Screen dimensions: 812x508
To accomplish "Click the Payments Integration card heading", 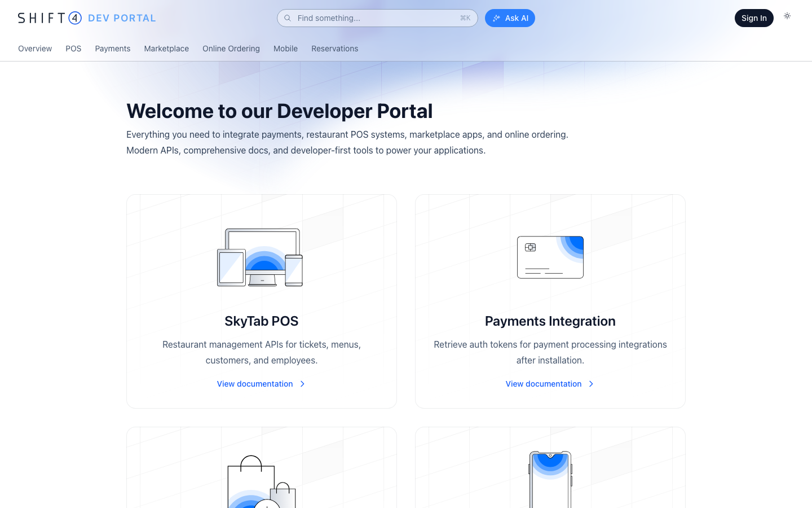I will [550, 321].
